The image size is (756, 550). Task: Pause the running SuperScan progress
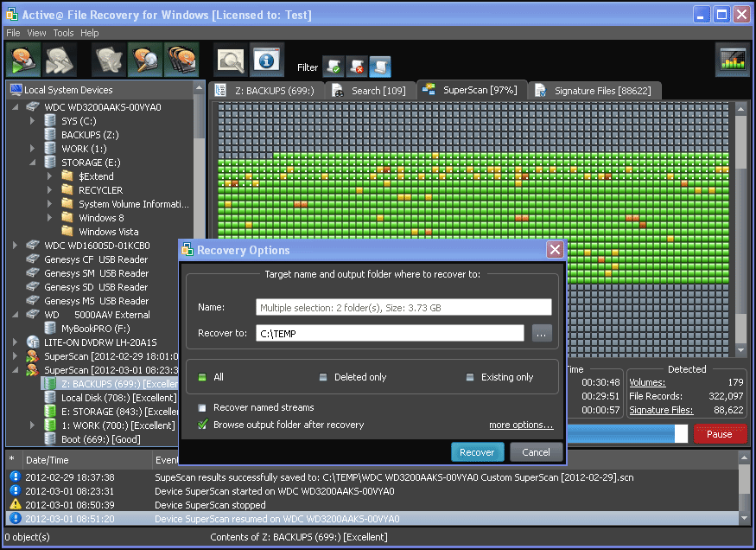[x=721, y=434]
